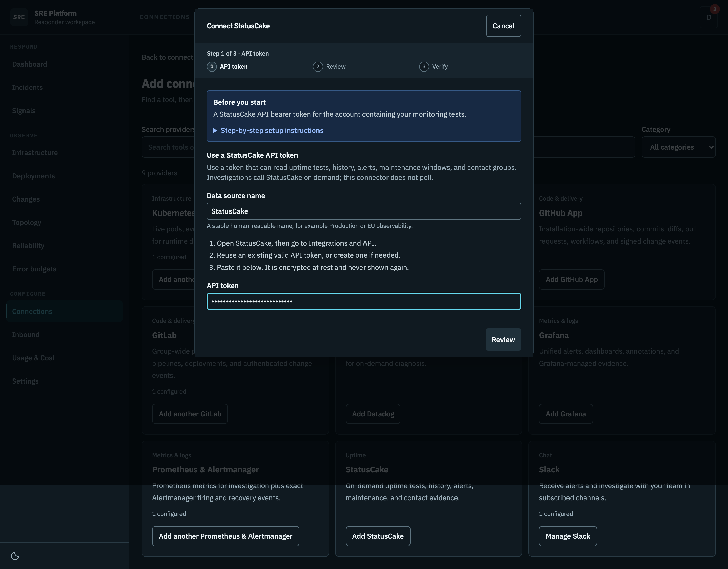This screenshot has height=569, width=728.
Task: Click the 'Step 1 of 3 · API token' text
Action: 238,54
